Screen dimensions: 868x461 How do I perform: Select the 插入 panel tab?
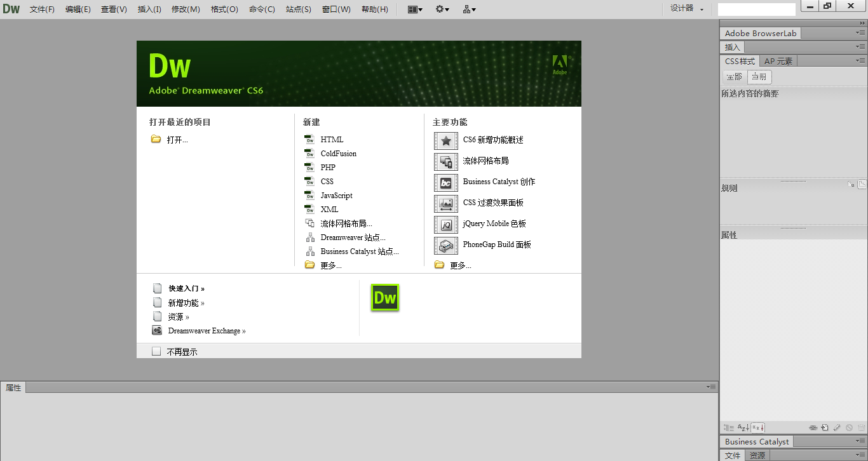(x=733, y=47)
